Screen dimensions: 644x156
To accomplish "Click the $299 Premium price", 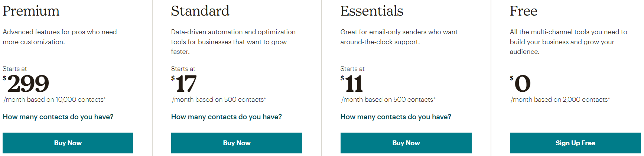I will pos(26,84).
